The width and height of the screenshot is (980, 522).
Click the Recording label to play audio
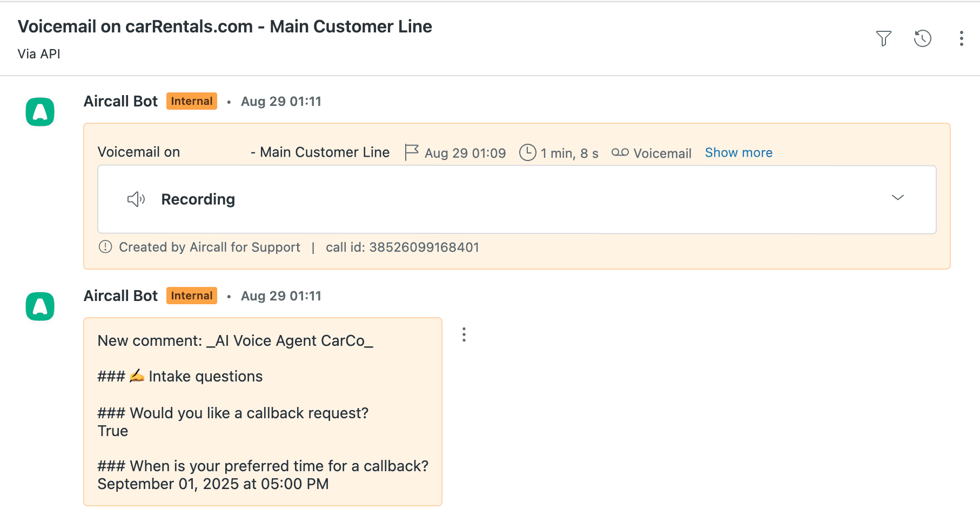pos(198,199)
